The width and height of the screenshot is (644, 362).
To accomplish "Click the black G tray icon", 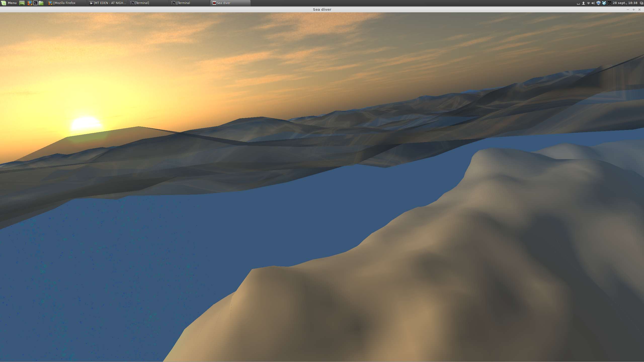I will (609, 3).
